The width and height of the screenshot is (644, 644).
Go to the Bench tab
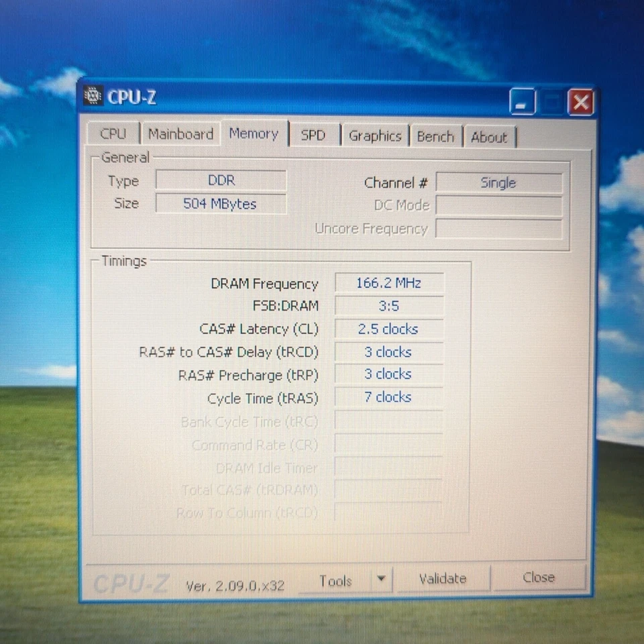[435, 136]
